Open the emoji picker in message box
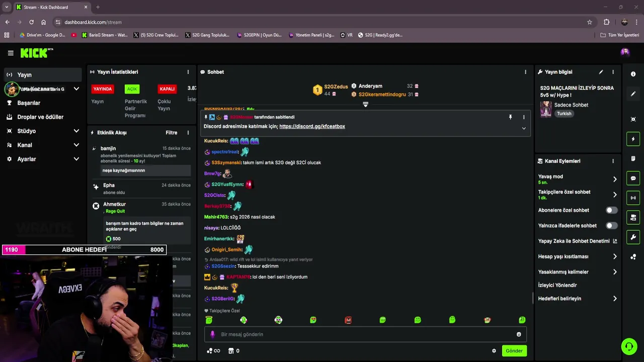Viewport: 644px width, 362px height. point(519,334)
